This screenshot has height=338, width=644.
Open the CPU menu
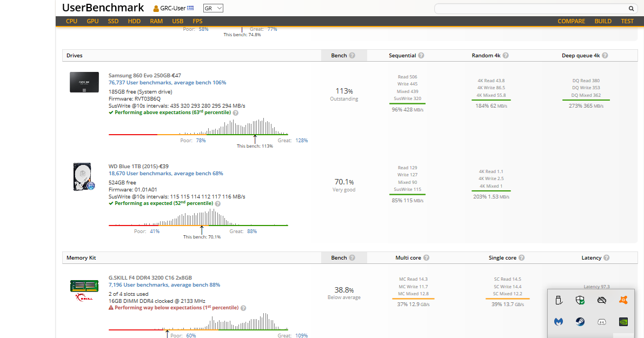pyautogui.click(x=71, y=21)
